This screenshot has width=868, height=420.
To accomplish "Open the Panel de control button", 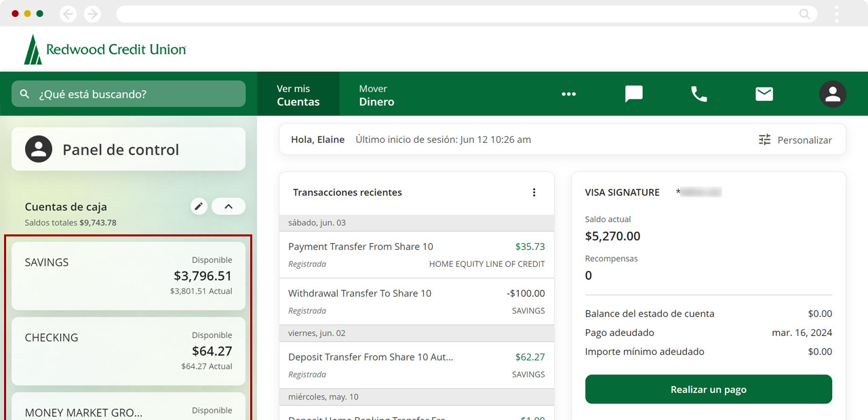I will click(x=128, y=149).
